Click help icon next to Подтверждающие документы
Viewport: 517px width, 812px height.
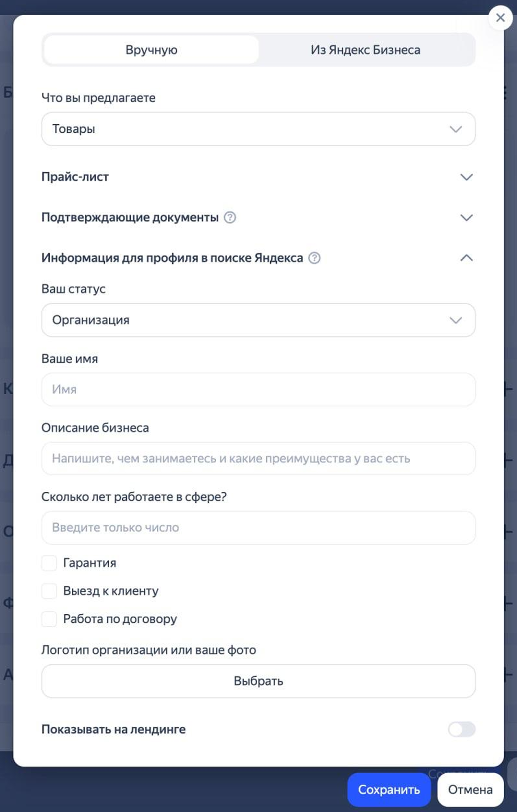pos(230,217)
